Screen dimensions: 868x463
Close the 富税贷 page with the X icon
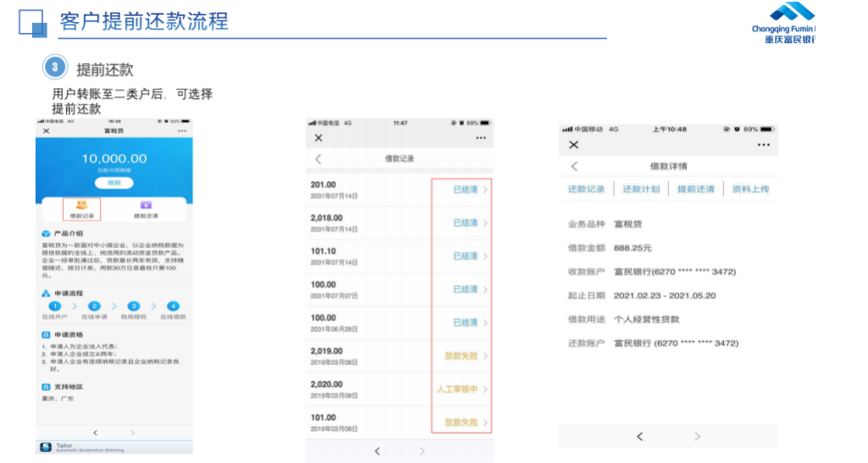click(46, 131)
